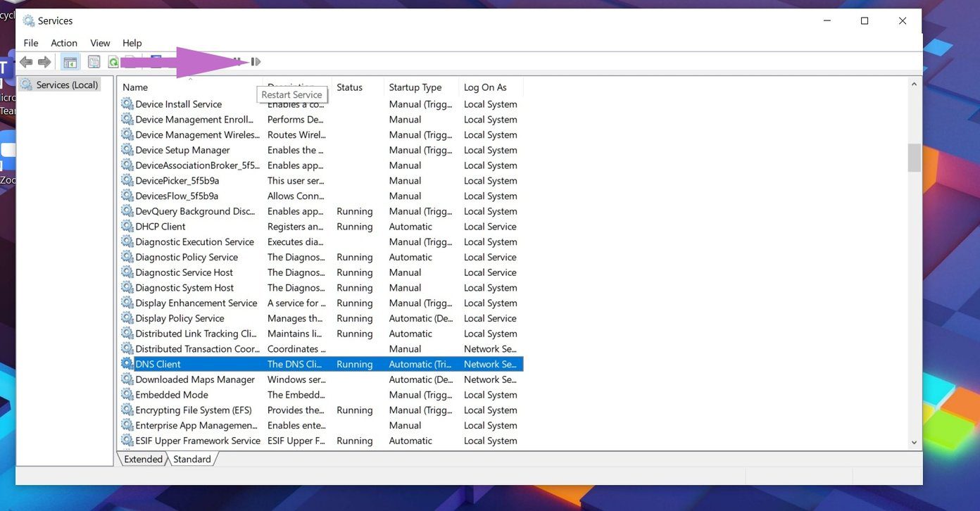Click gear icon of Embedded Mode service
Viewport: 980px width, 511px height.
pyautogui.click(x=127, y=395)
